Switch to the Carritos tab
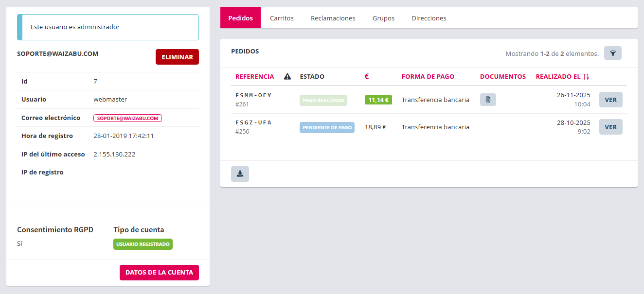The image size is (644, 294). tap(282, 18)
